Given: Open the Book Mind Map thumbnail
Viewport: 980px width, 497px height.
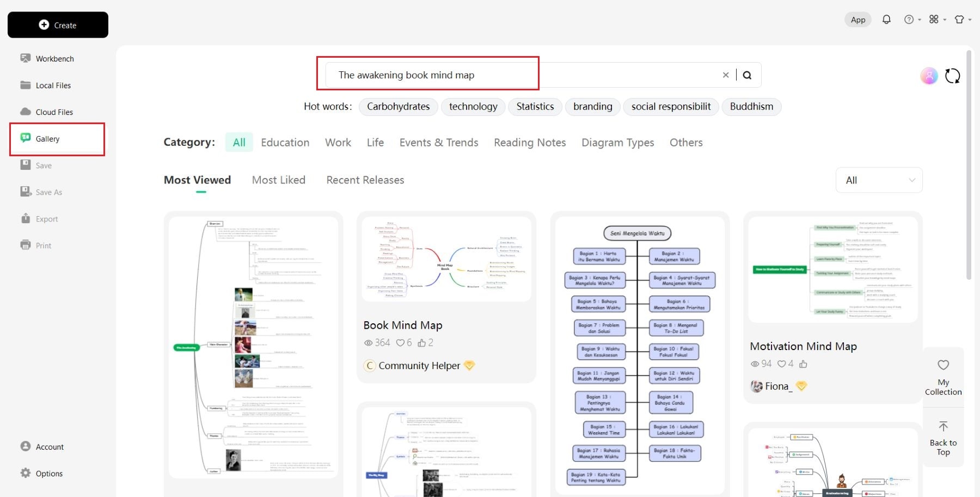Looking at the screenshot, I should (x=446, y=259).
